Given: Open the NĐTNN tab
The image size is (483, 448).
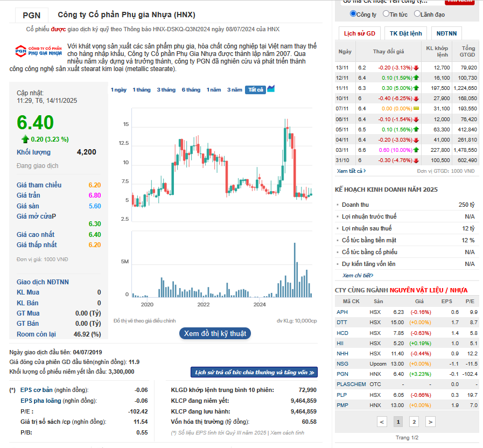Looking at the screenshot, I should pos(446,33).
